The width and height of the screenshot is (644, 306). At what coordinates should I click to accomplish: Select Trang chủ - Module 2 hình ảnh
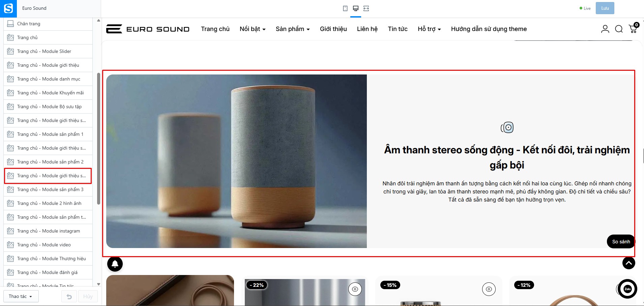[x=48, y=203]
